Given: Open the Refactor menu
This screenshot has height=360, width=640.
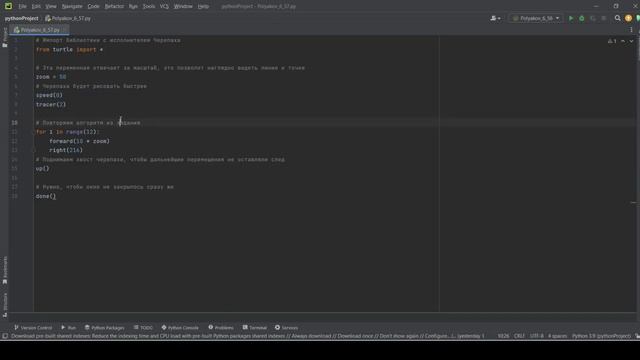Looking at the screenshot, I should [114, 6].
